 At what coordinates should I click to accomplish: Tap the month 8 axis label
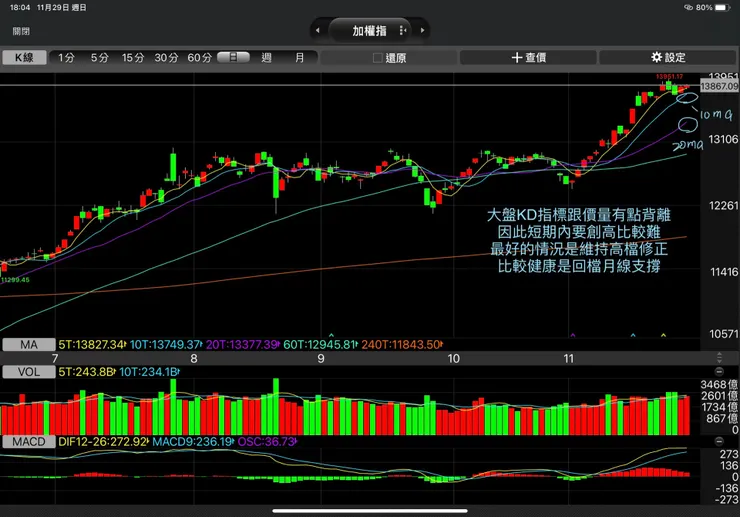193,359
